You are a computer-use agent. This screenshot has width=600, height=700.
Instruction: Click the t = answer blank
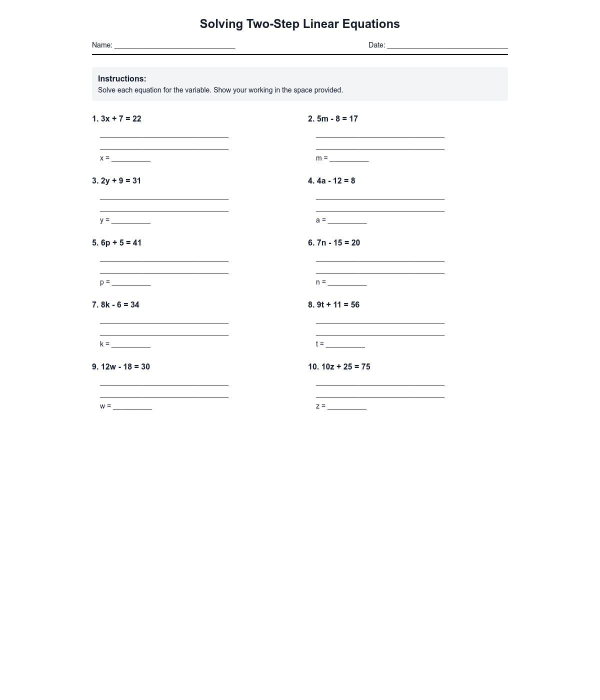[345, 344]
